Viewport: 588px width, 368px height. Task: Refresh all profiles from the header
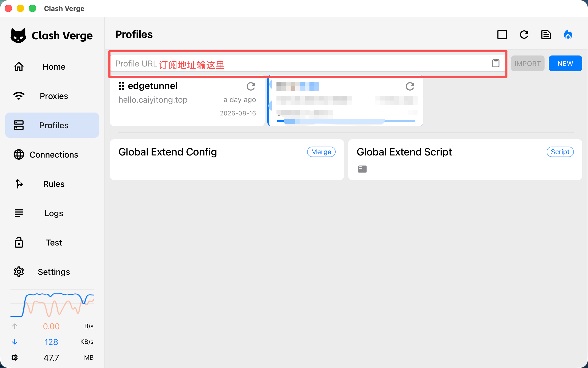524,35
